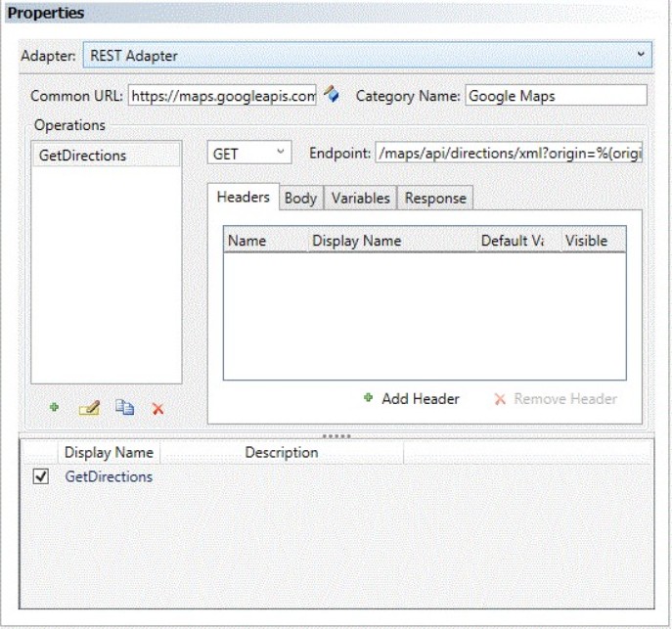Focus the Category Name field
Image resolution: width=672 pixels, height=629 pixels.
pyautogui.click(x=555, y=96)
